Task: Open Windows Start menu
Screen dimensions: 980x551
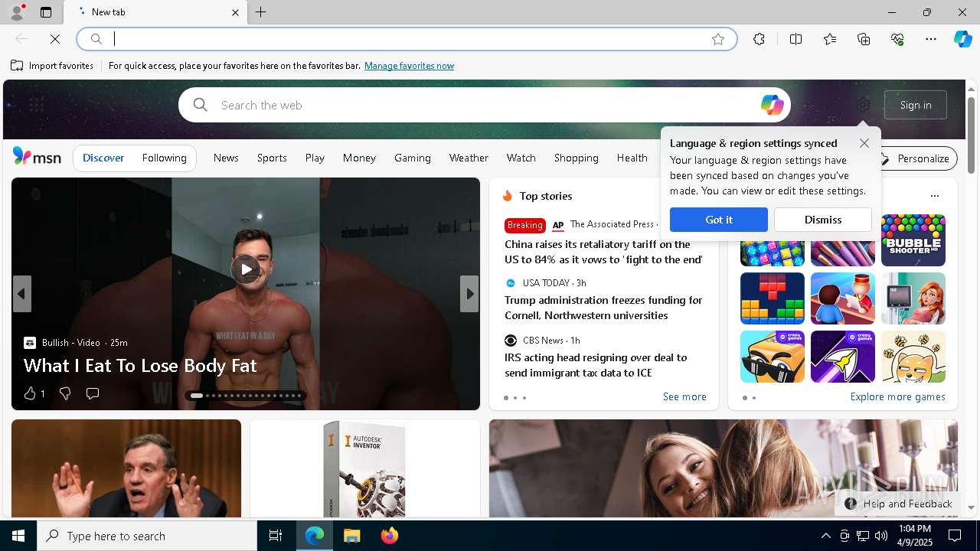Action: [x=18, y=536]
